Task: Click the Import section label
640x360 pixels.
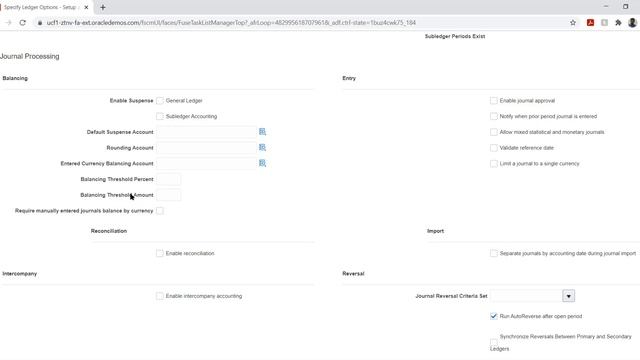Action: coord(436,231)
